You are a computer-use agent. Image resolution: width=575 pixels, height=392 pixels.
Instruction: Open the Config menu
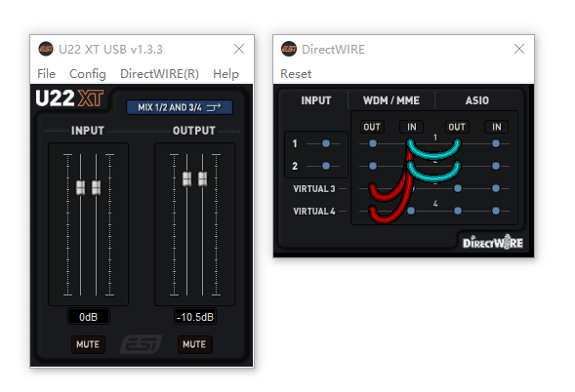[88, 74]
